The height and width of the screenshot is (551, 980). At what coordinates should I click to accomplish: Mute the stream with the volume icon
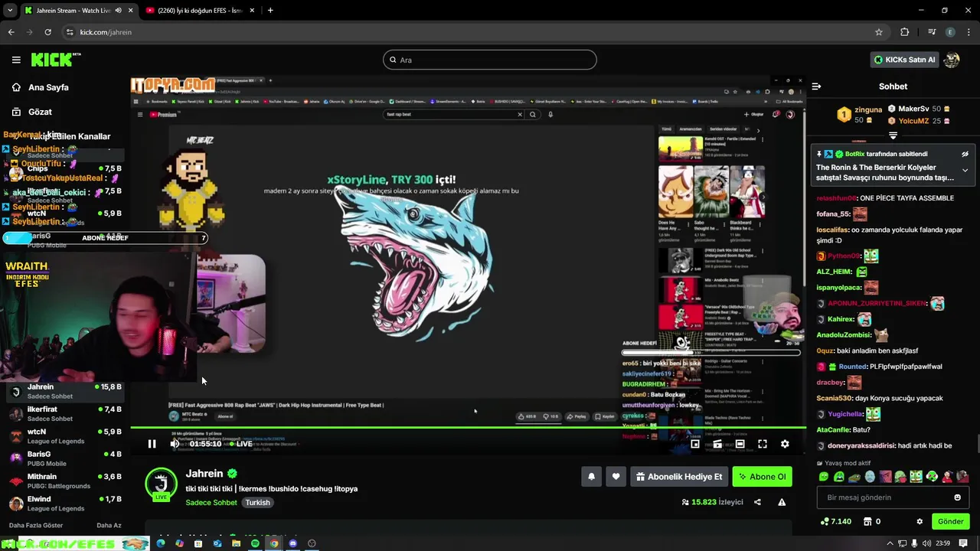click(x=175, y=444)
